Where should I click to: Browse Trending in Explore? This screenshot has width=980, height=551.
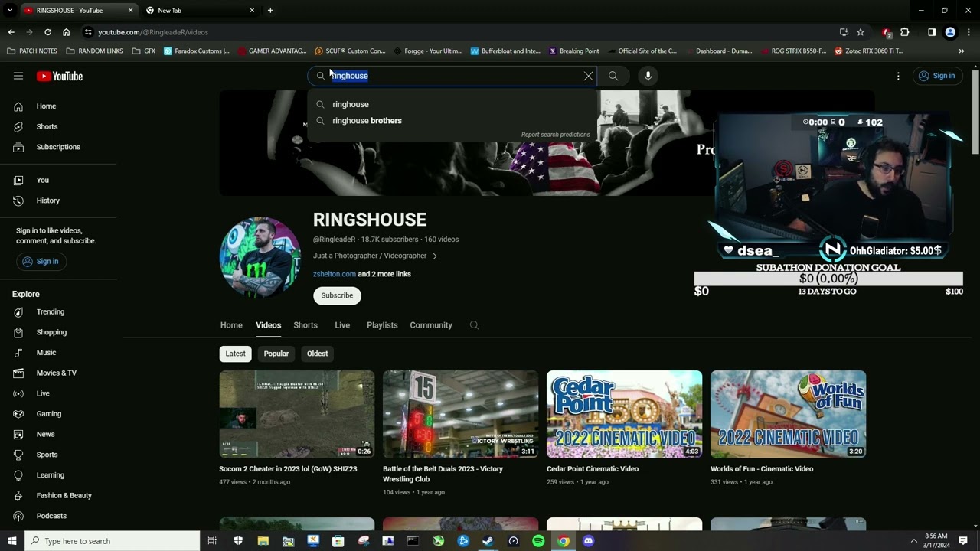point(58,311)
